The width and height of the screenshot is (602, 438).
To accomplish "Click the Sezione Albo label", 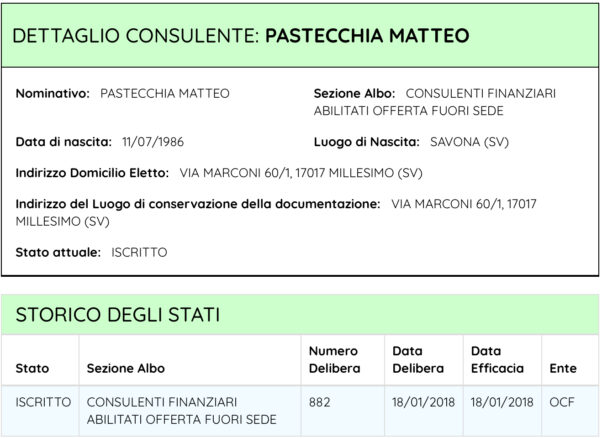I will point(354,93).
